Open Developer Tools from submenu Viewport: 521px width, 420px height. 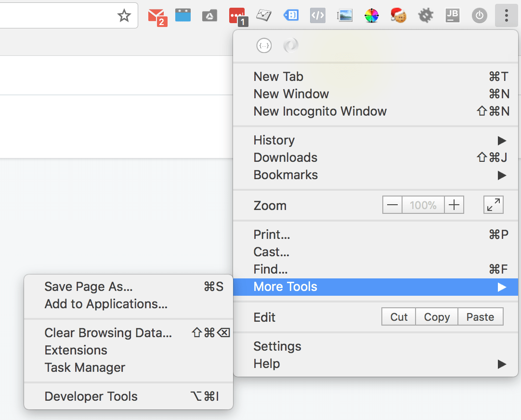click(x=129, y=396)
